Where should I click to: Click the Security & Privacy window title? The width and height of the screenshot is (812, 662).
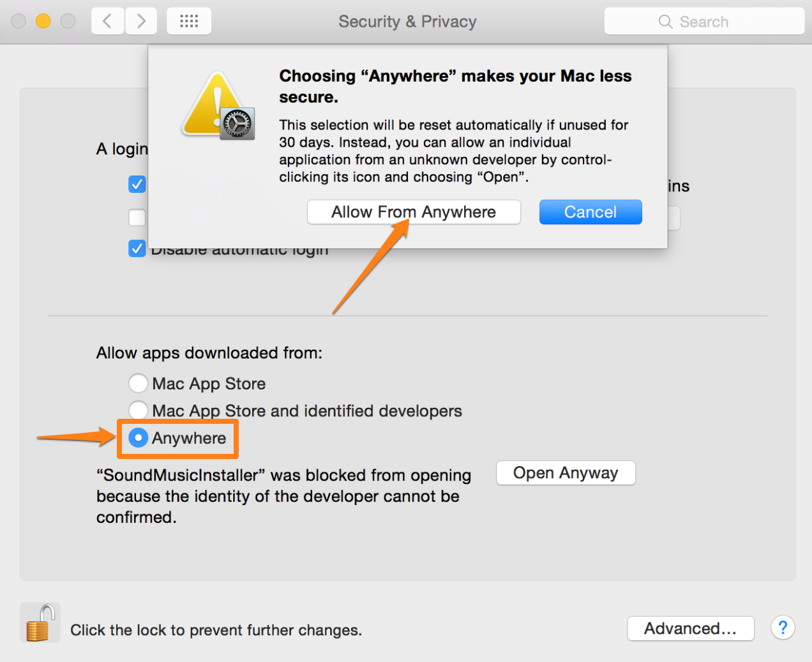(x=407, y=22)
